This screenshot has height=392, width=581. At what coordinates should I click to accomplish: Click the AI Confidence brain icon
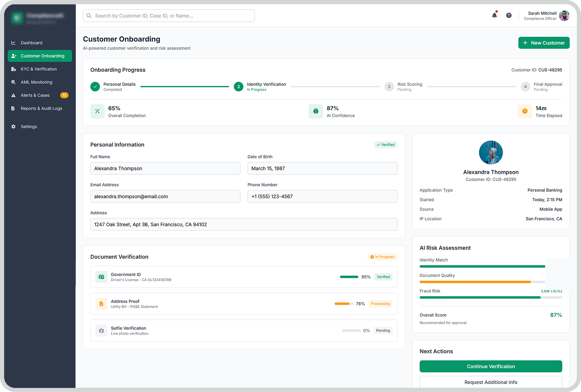pos(316,111)
